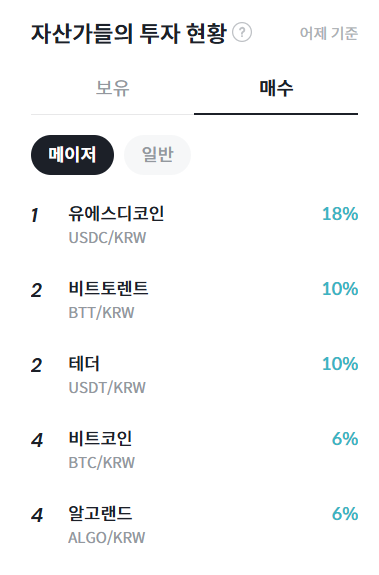Viewport: 379px width, 575px height.
Task: Click the BTT/KRW ticker label
Action: [x=102, y=313]
